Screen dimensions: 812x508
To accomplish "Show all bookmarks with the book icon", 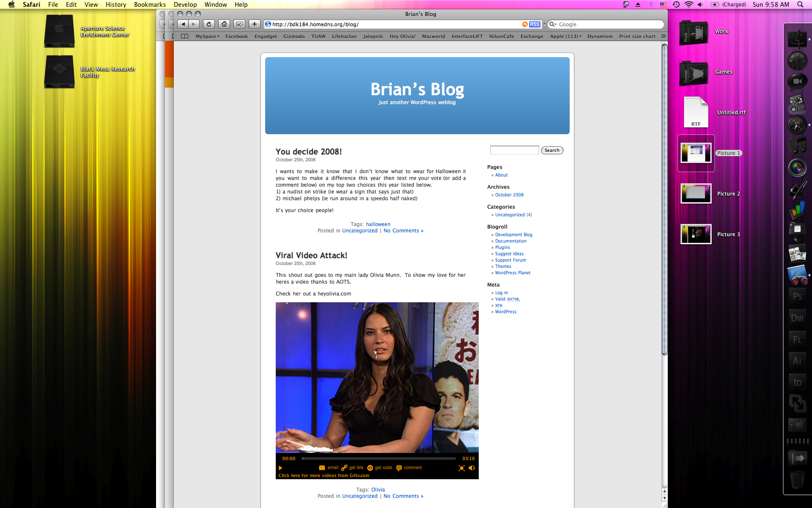I will (184, 36).
